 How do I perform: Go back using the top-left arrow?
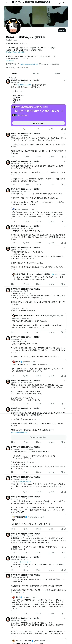coord(7,3)
